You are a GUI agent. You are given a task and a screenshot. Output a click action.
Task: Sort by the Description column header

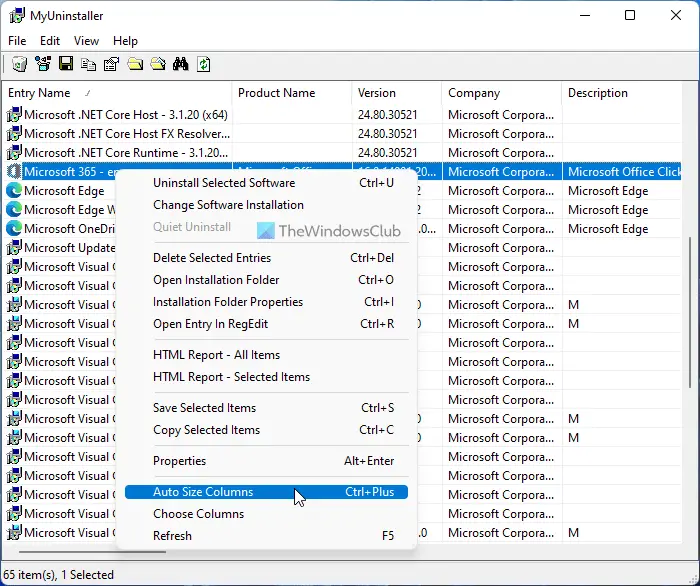pyautogui.click(x=622, y=93)
